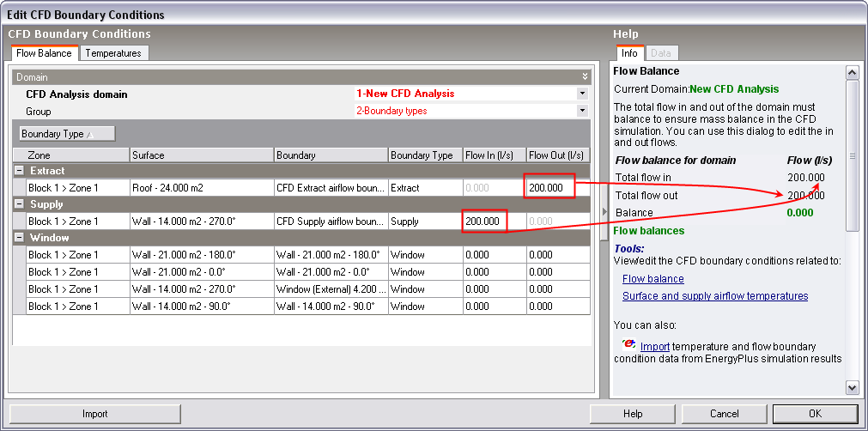
Task: Switch to the Temperatures tab
Action: point(113,53)
